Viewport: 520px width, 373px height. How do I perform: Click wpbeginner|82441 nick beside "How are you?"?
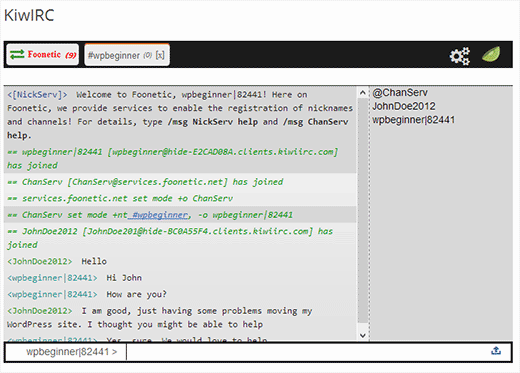tap(52, 294)
